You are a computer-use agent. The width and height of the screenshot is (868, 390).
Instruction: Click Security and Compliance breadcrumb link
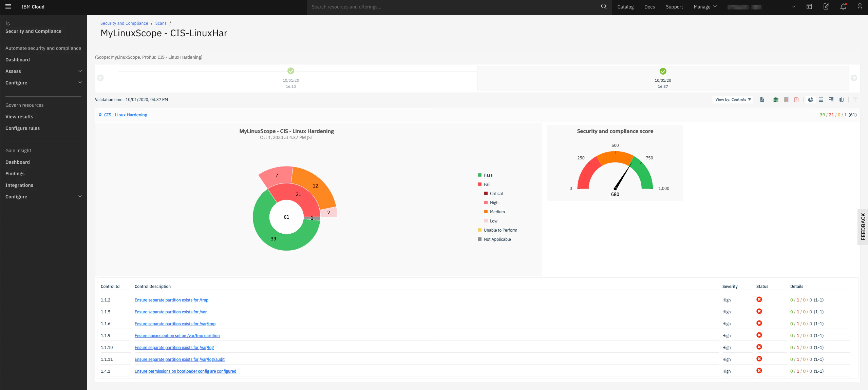coord(124,23)
